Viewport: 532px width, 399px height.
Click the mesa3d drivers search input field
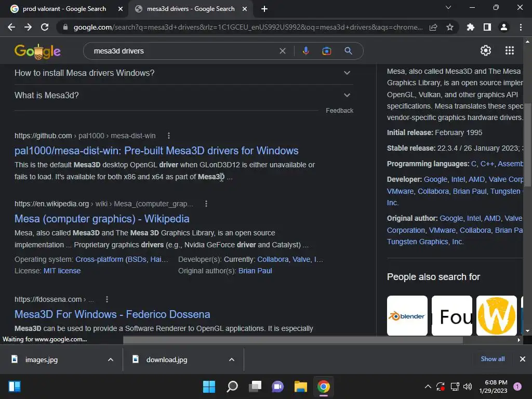183,51
